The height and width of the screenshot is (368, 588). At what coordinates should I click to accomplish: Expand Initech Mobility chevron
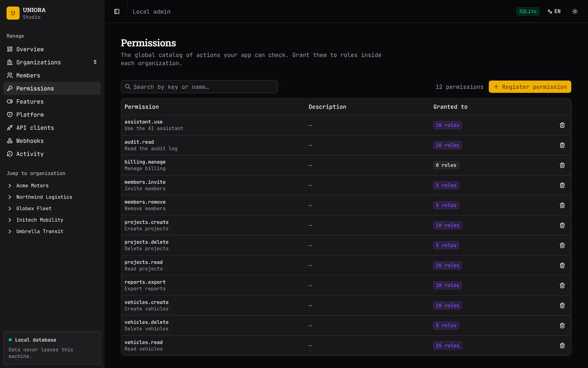(x=10, y=220)
